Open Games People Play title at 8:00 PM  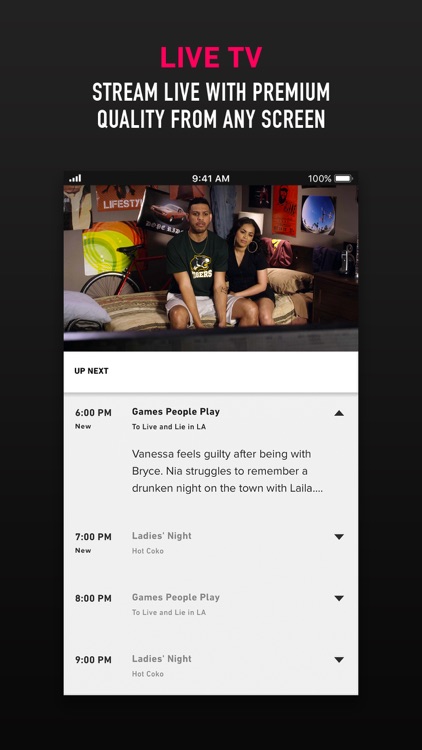pos(176,597)
